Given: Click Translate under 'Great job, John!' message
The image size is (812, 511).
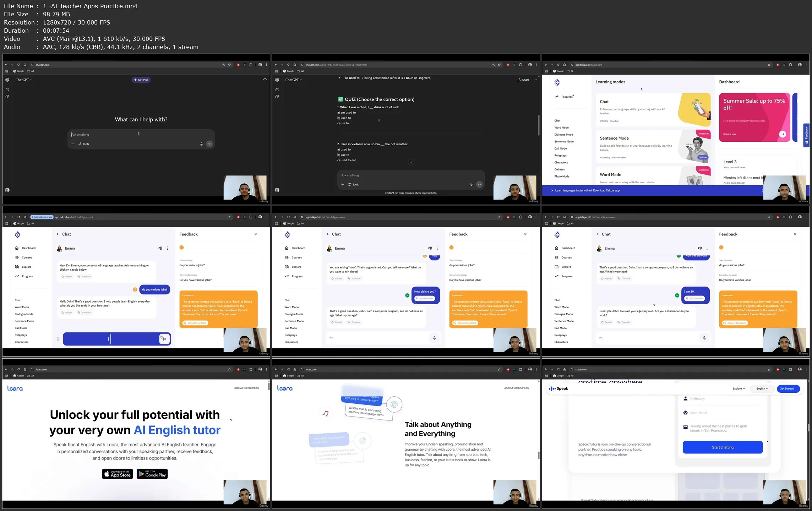Looking at the screenshot, I should (624, 322).
